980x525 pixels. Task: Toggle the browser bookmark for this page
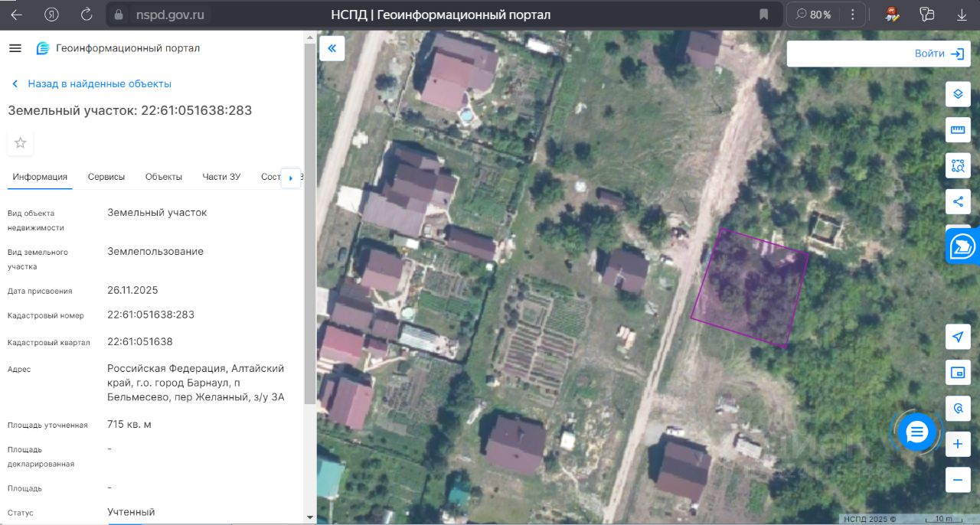(x=763, y=15)
